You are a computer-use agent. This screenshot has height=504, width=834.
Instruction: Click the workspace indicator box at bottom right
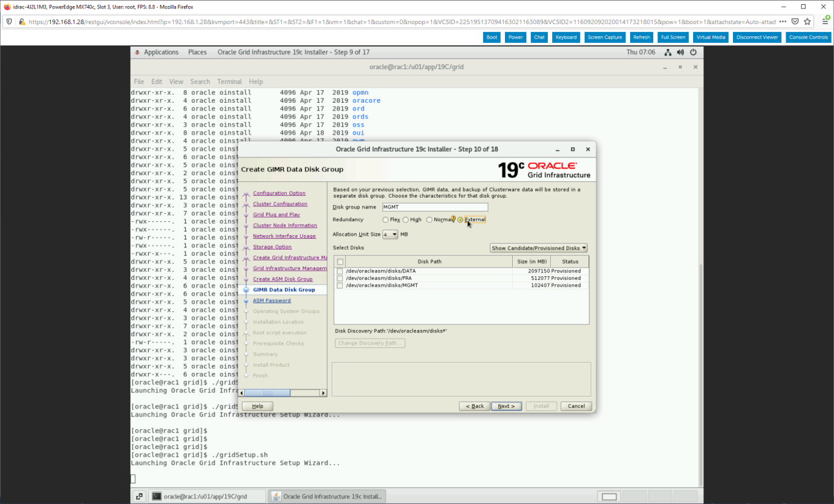[609, 497]
